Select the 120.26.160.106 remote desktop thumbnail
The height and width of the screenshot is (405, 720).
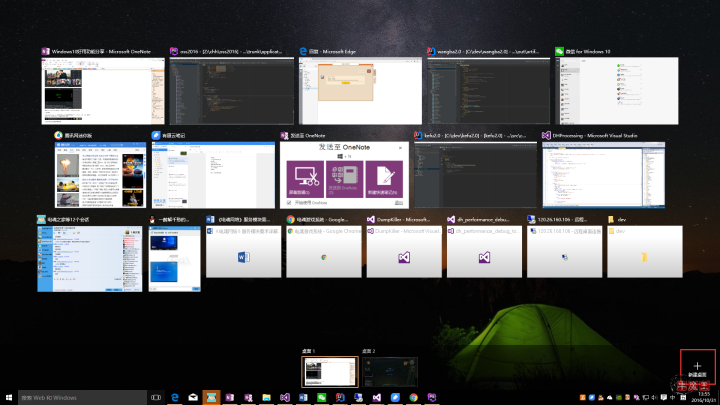[x=564, y=252]
